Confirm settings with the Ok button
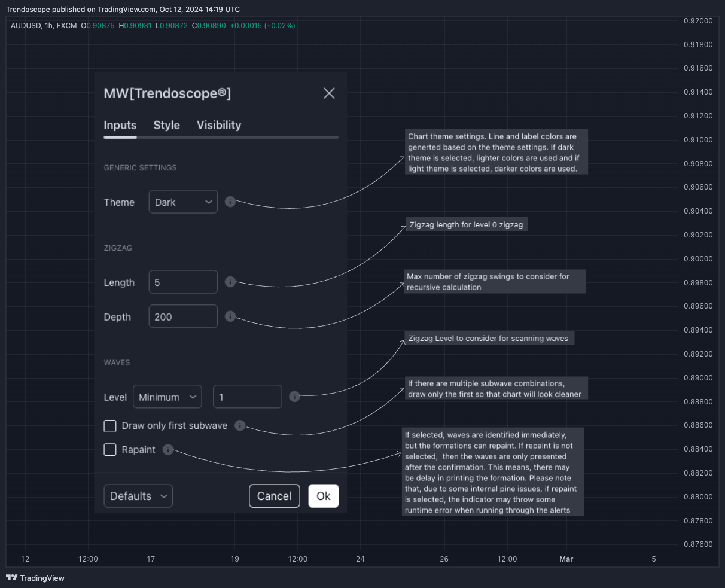 [x=324, y=496]
